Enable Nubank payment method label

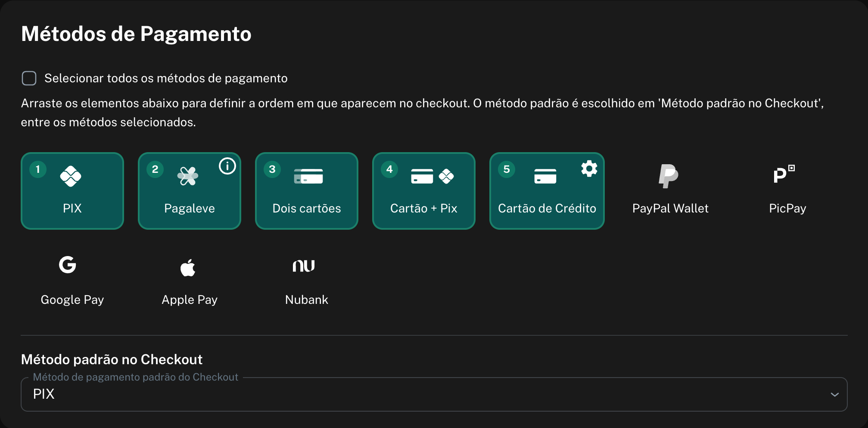pos(307,300)
